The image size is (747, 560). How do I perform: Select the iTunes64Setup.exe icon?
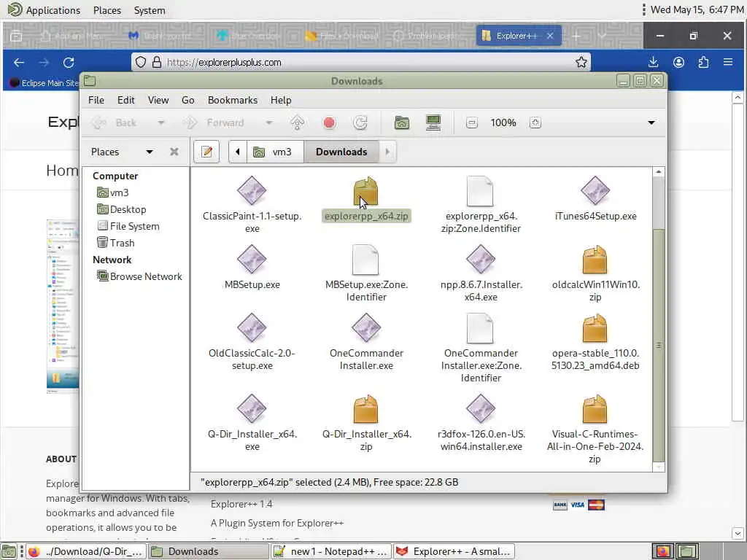pyautogui.click(x=595, y=191)
